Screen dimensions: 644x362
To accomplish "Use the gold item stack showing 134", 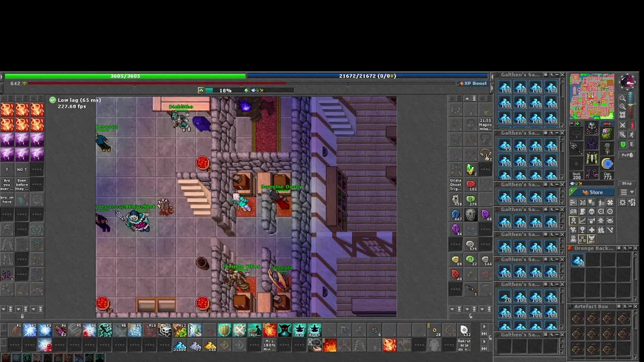I will [x=210, y=345].
